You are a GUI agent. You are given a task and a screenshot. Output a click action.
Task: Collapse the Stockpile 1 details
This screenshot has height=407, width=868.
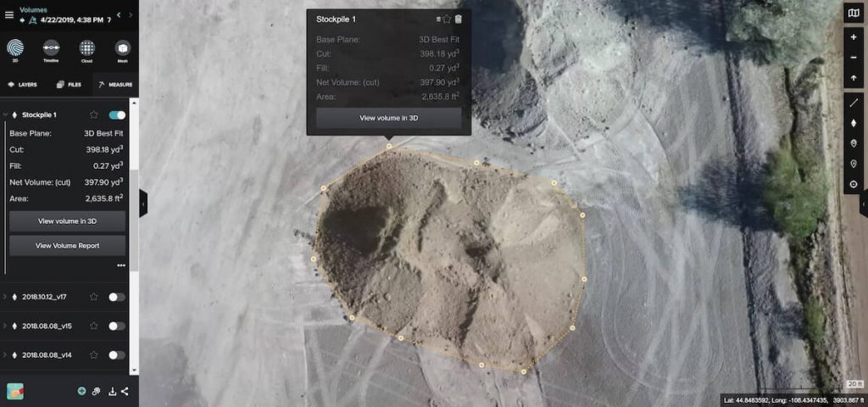(5, 114)
